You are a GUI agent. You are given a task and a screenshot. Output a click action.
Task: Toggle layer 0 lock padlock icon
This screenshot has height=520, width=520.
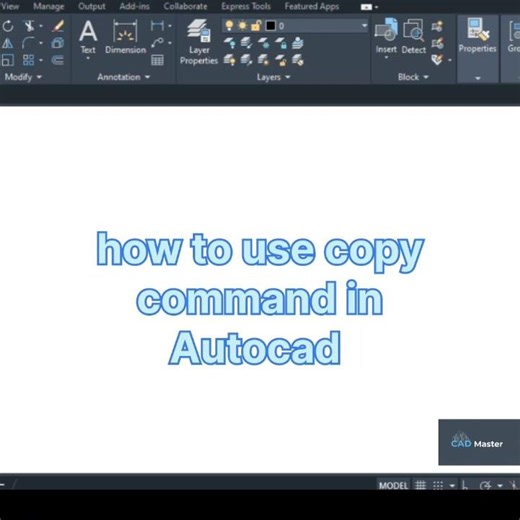point(256,26)
